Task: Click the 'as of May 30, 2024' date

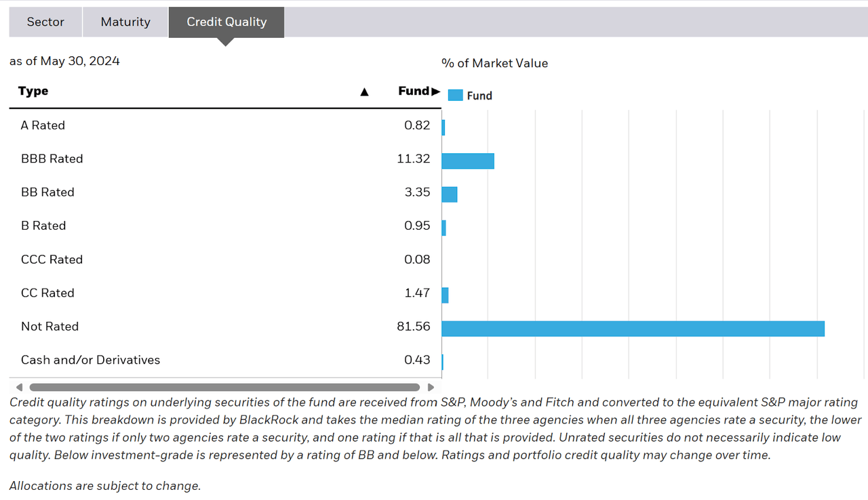Action: 64,61
